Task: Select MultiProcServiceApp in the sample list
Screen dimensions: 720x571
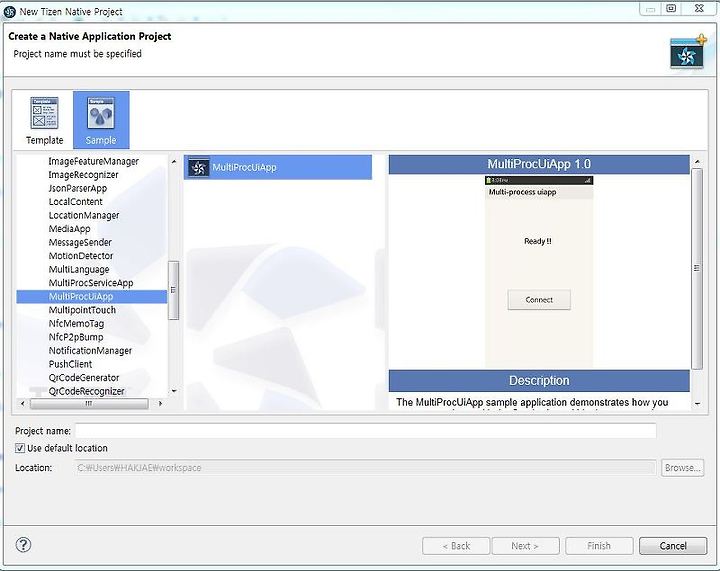Action: coord(91,283)
